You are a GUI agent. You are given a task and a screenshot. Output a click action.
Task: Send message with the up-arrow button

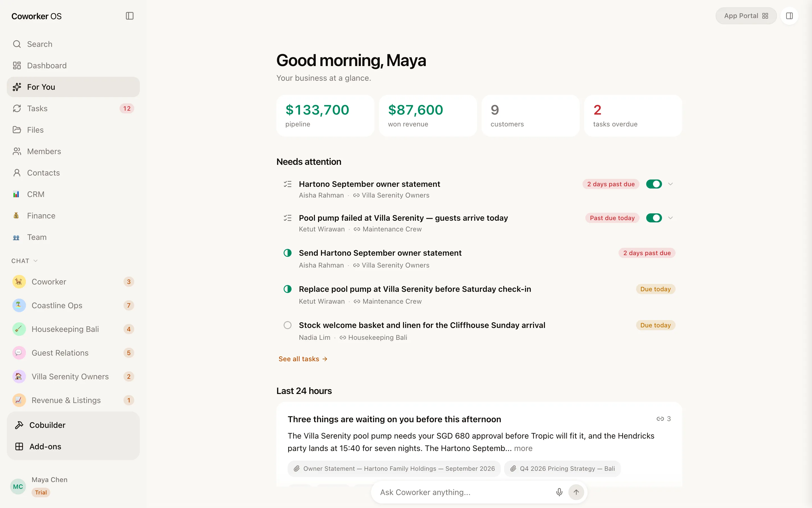pyautogui.click(x=576, y=492)
